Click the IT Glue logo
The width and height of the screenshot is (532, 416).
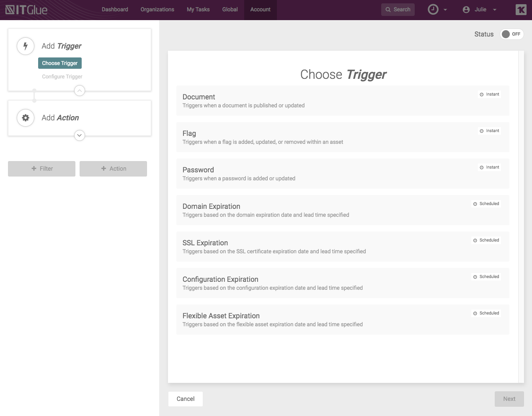click(x=26, y=10)
